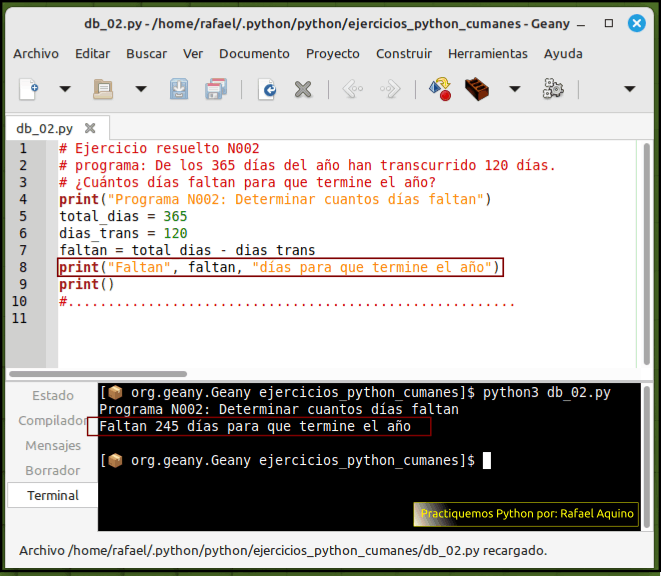Click the Open file icon

click(103, 89)
